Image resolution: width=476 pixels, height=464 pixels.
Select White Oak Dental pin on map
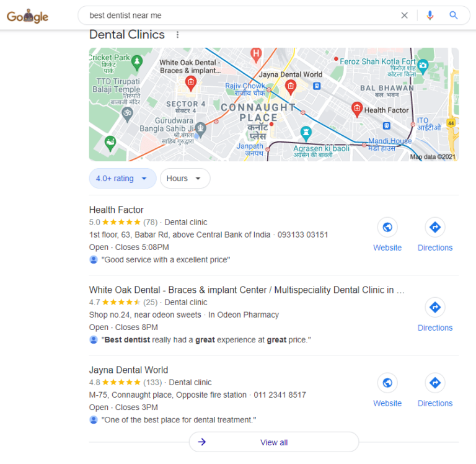[191, 84]
